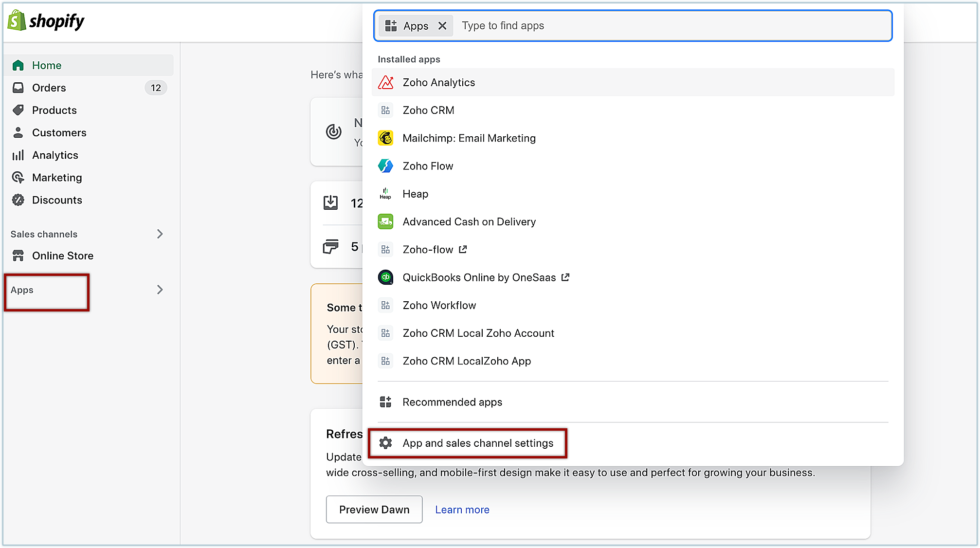Click the Shopify logo icon
The height and width of the screenshot is (548, 980).
(17, 21)
